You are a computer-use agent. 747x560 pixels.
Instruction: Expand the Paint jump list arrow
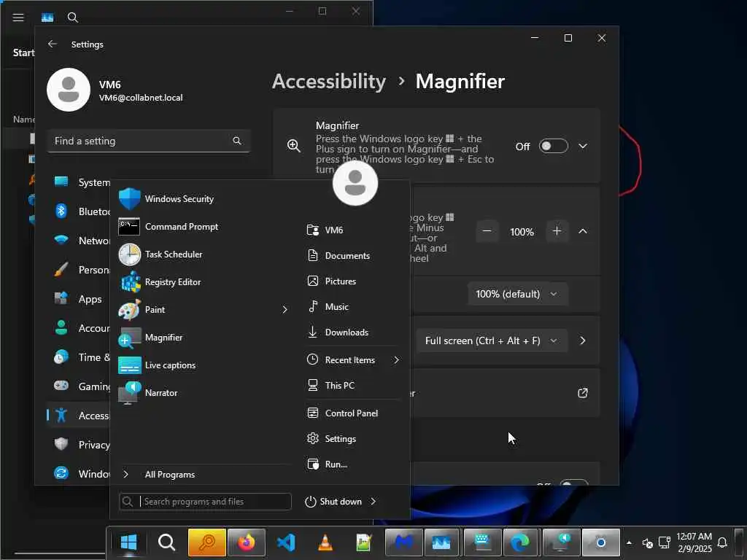tap(285, 309)
